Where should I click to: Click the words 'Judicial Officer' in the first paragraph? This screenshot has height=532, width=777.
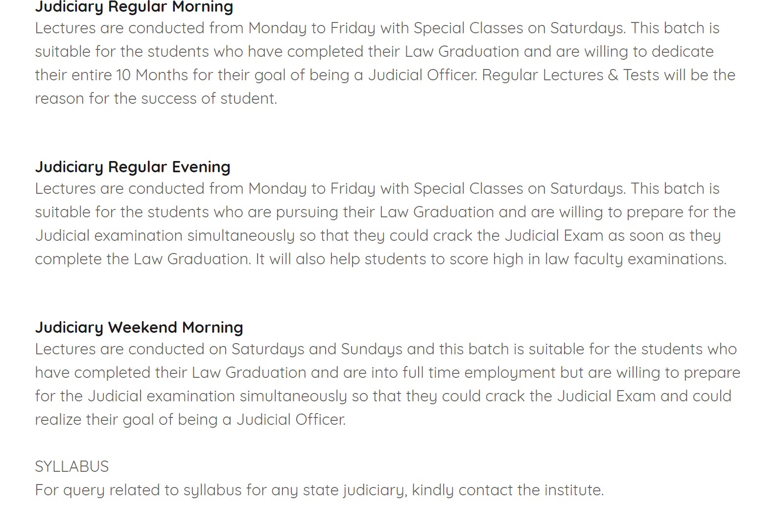pyautogui.click(x=422, y=75)
